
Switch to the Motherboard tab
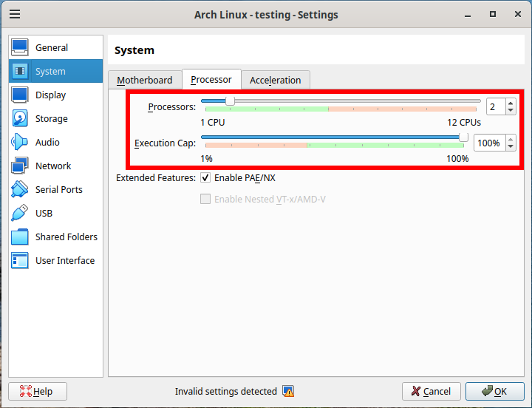click(145, 80)
